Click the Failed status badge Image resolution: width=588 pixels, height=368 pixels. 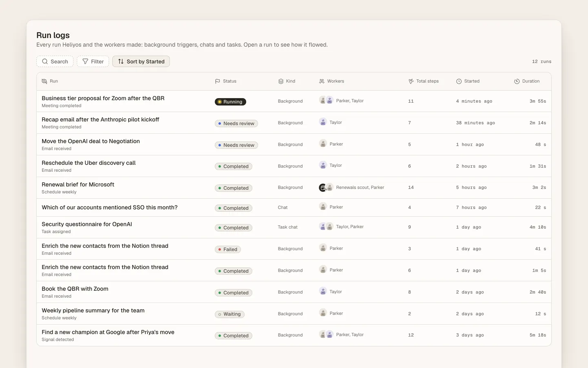(x=228, y=249)
